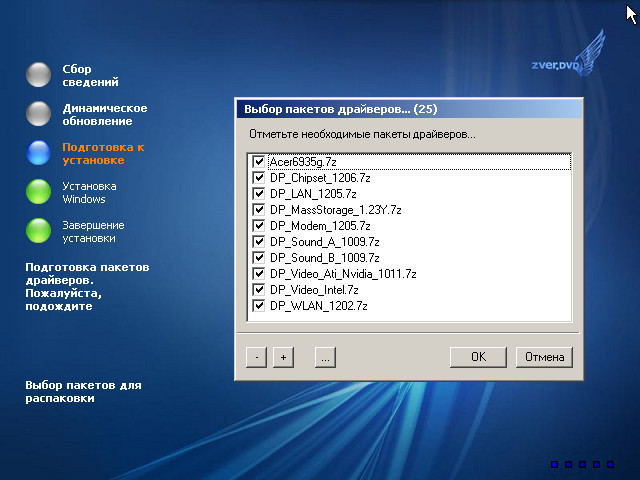Toggle the DP_Modem_1205.7z checkbox

pyautogui.click(x=259, y=225)
